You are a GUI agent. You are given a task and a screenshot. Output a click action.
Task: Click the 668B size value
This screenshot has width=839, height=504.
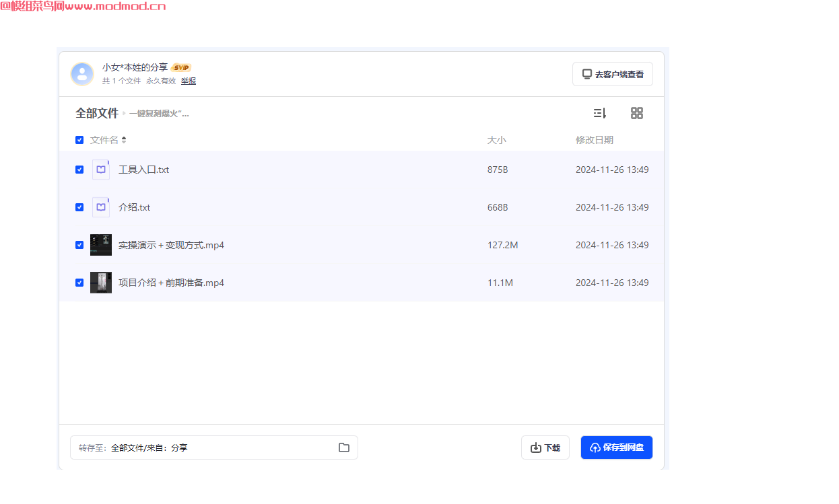498,207
